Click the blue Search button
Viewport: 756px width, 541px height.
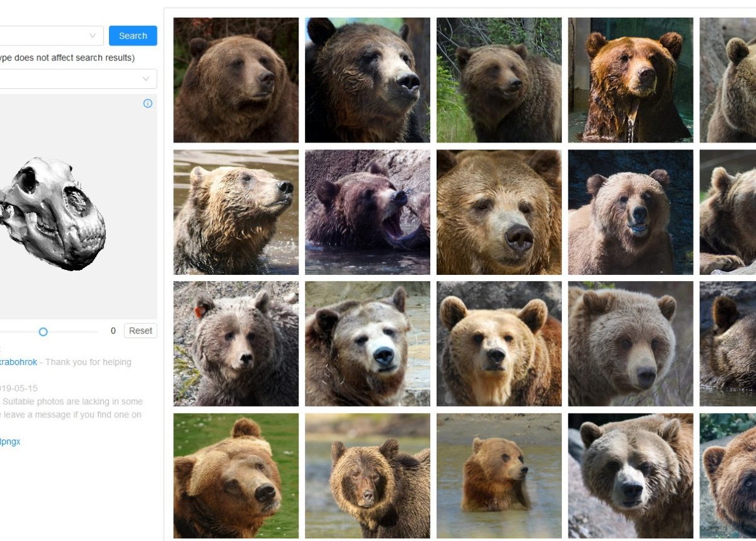click(x=133, y=36)
